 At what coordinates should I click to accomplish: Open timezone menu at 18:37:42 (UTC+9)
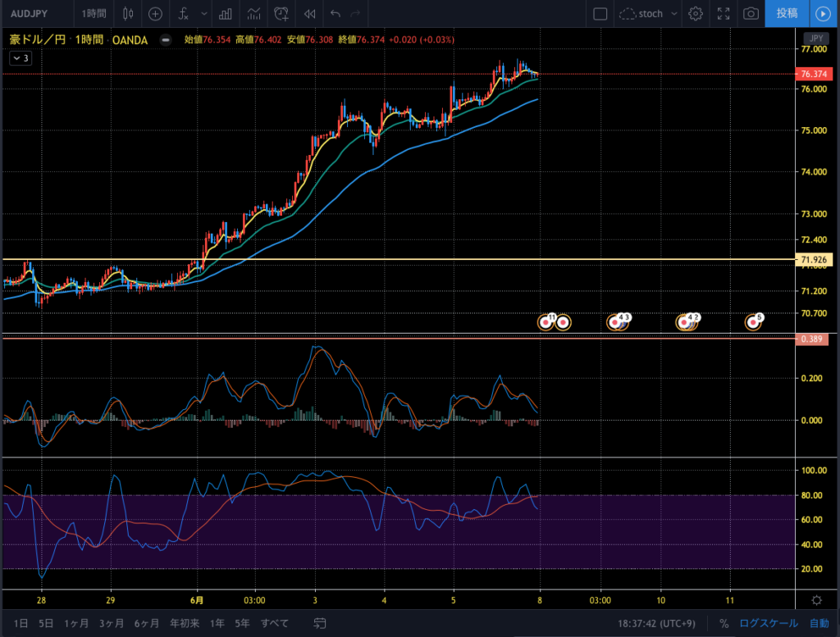tap(656, 623)
